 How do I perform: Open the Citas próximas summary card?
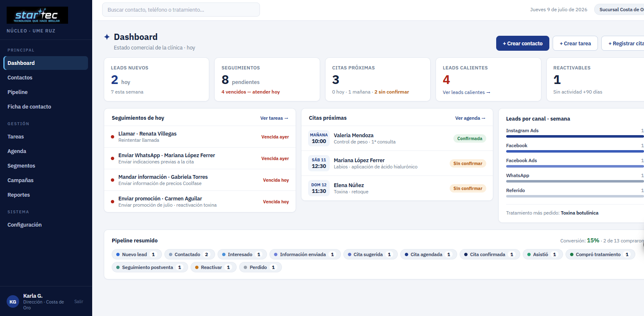point(378,79)
